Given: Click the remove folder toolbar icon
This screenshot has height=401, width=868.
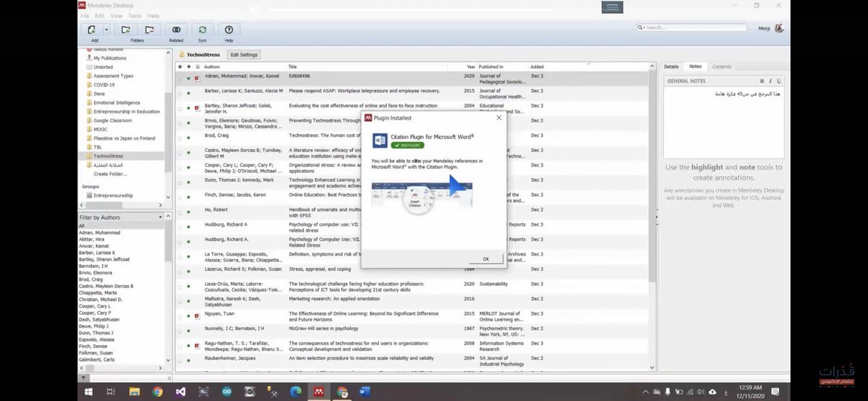Looking at the screenshot, I should click(x=149, y=30).
